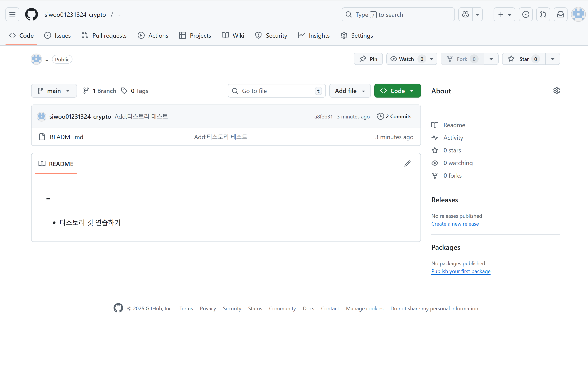Click the GitHub logo home icon
This screenshot has height=368, width=588.
[x=32, y=15]
